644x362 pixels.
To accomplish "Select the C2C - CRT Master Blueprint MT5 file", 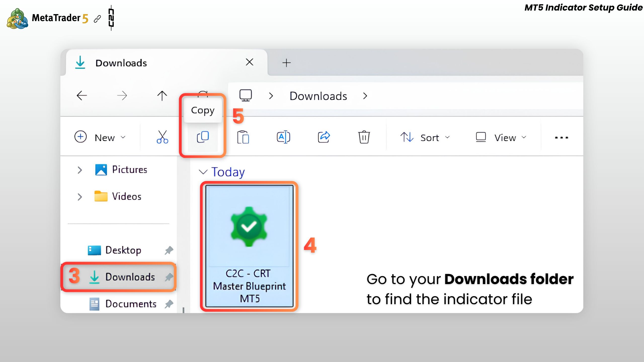I will 249,246.
